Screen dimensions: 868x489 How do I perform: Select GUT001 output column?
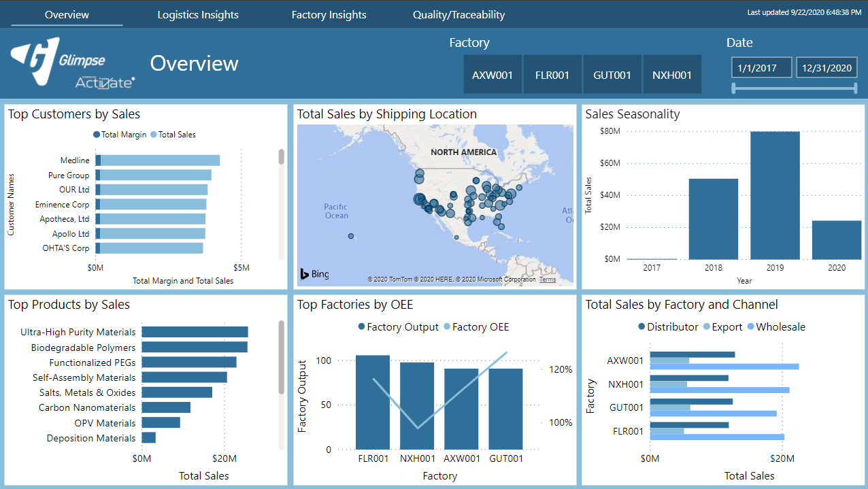point(505,409)
